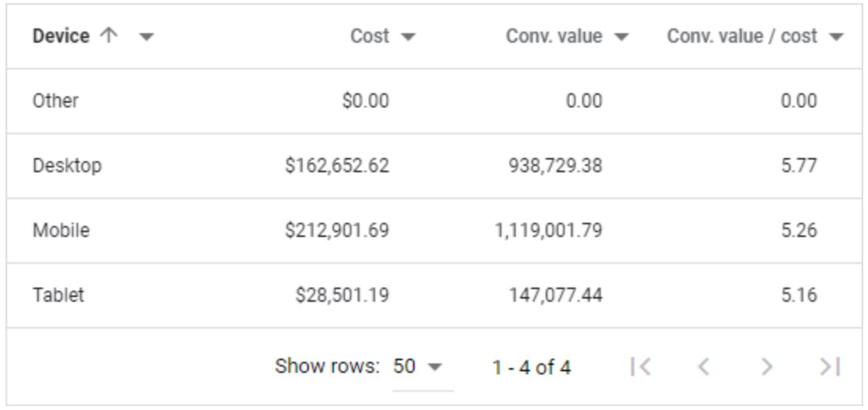Click Mobile conv. value 1,119,001.79
The image size is (868, 410).
coord(548,231)
